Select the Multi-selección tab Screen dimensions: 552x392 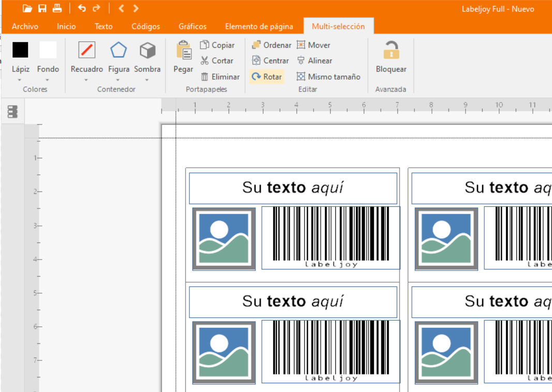click(338, 26)
